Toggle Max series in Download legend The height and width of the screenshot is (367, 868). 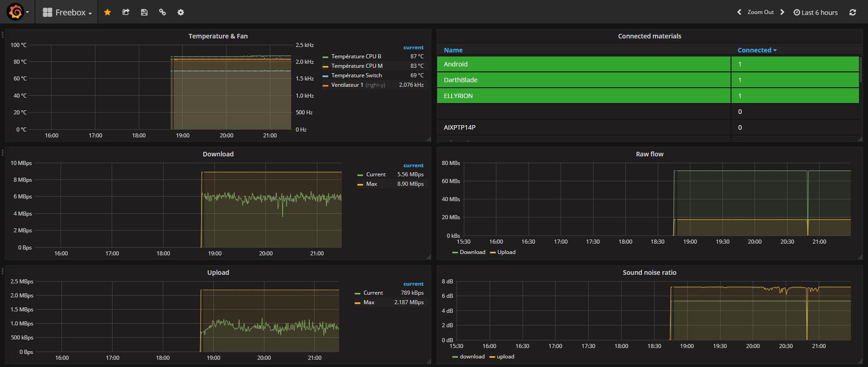point(371,184)
